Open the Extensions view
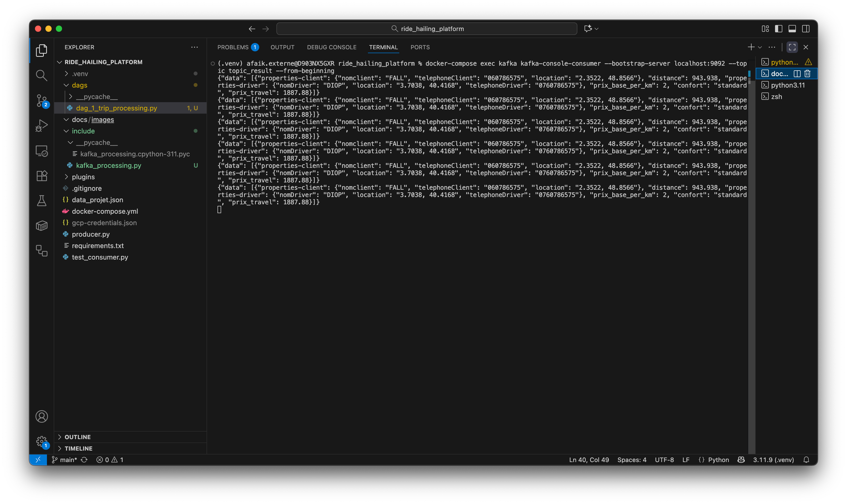847x504 pixels. coord(41,176)
